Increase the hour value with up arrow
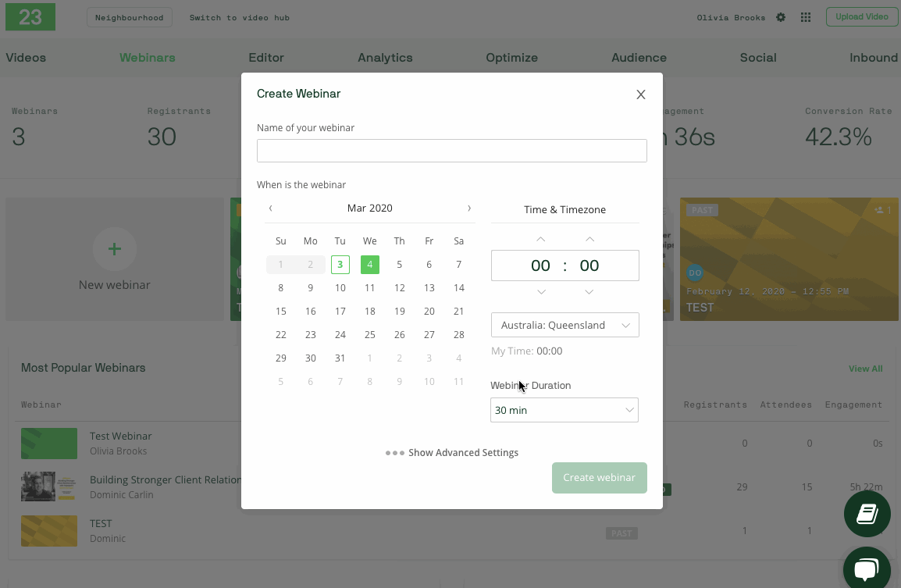Screen dimensions: 901x588 point(541,239)
